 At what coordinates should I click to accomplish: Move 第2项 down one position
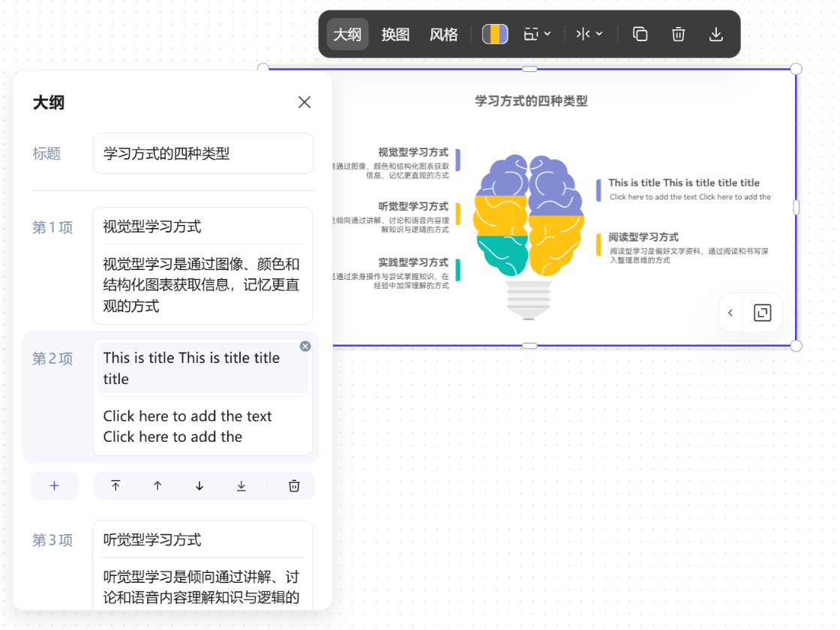click(x=199, y=485)
